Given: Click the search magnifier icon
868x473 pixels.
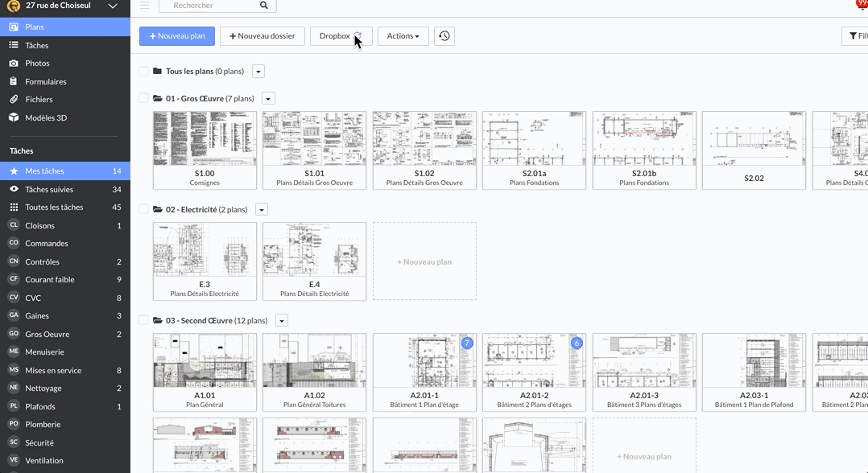Looking at the screenshot, I should coord(264,6).
